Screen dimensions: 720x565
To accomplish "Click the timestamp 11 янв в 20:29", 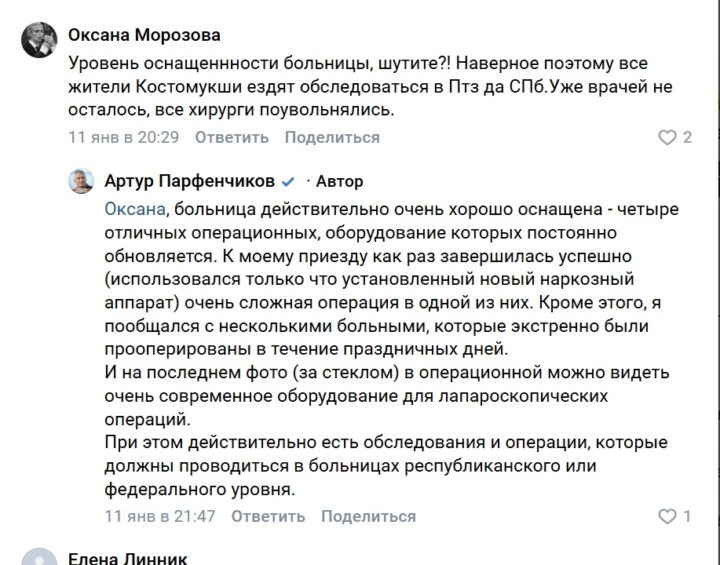I will tap(123, 137).
